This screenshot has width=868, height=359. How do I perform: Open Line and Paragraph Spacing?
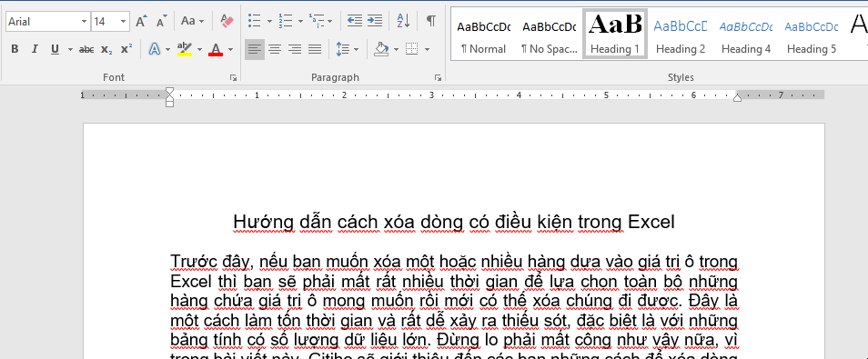[x=347, y=49]
